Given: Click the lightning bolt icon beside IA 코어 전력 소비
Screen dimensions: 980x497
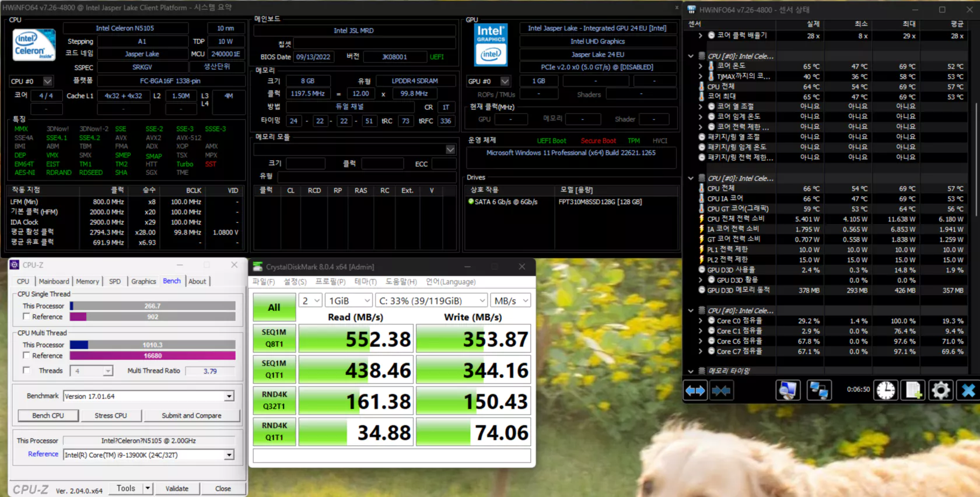Looking at the screenshot, I should coord(702,229).
